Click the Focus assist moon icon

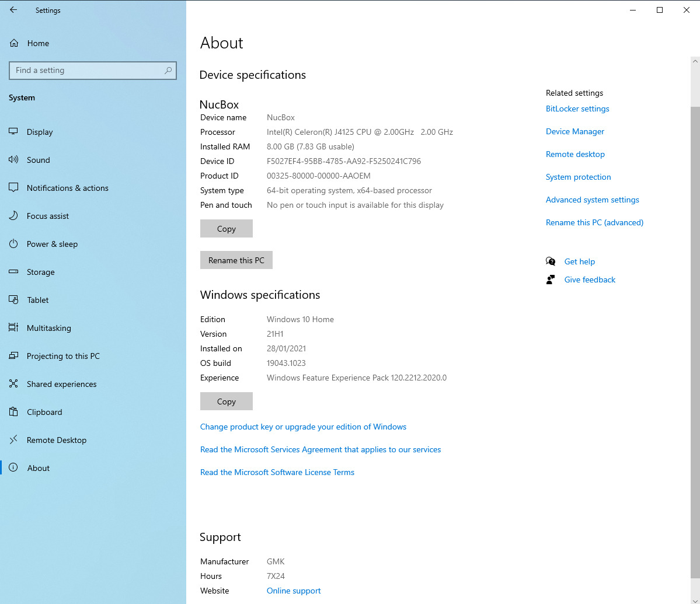[x=13, y=216]
